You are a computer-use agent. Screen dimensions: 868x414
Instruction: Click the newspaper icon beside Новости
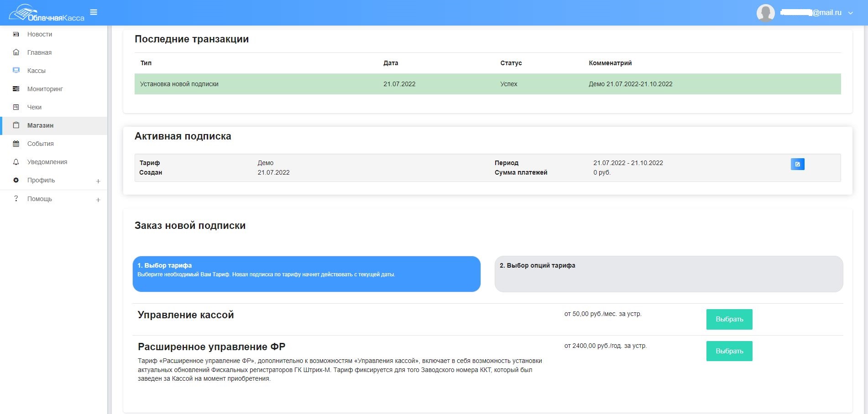coord(16,34)
